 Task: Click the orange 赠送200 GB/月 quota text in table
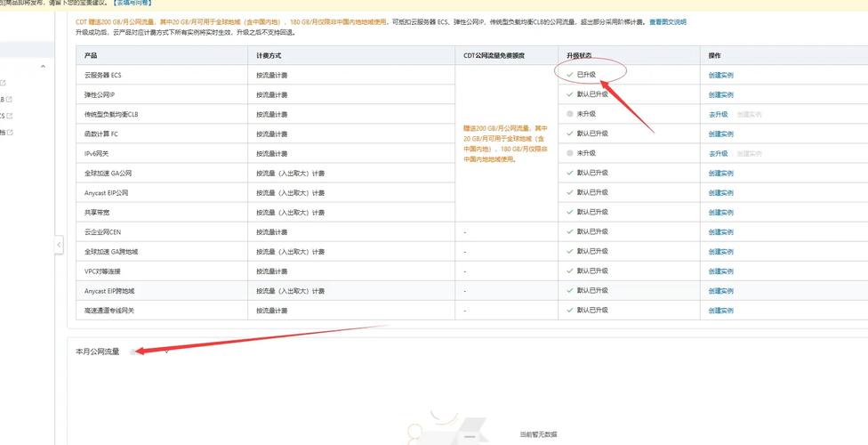pos(505,143)
